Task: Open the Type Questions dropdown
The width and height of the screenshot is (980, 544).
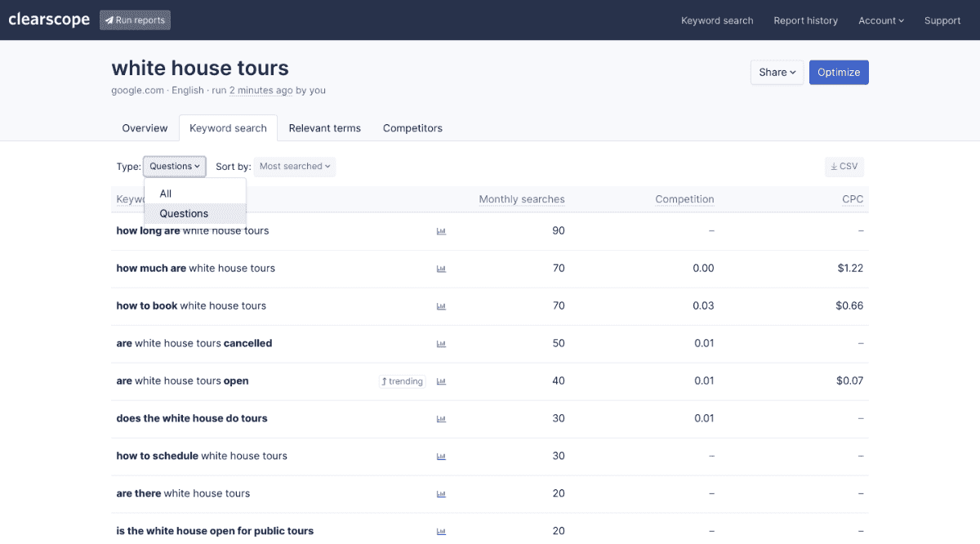Action: [174, 166]
